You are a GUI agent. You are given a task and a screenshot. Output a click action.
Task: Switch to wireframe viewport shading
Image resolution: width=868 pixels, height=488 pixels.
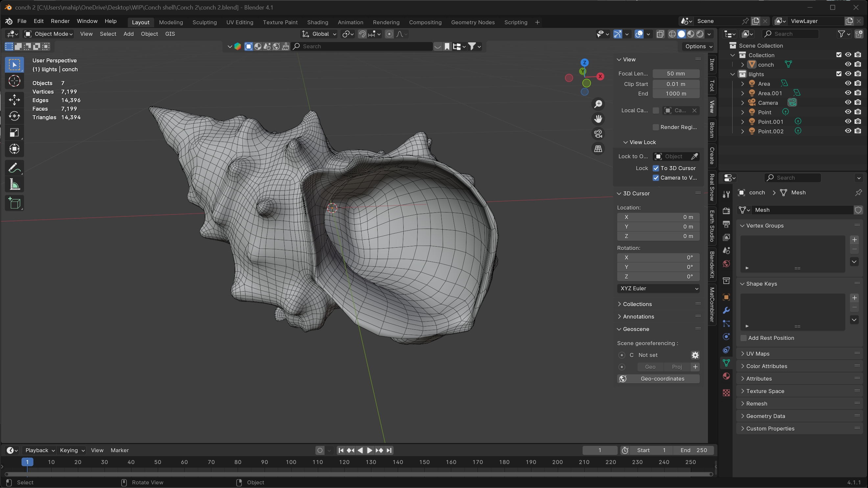tap(672, 34)
